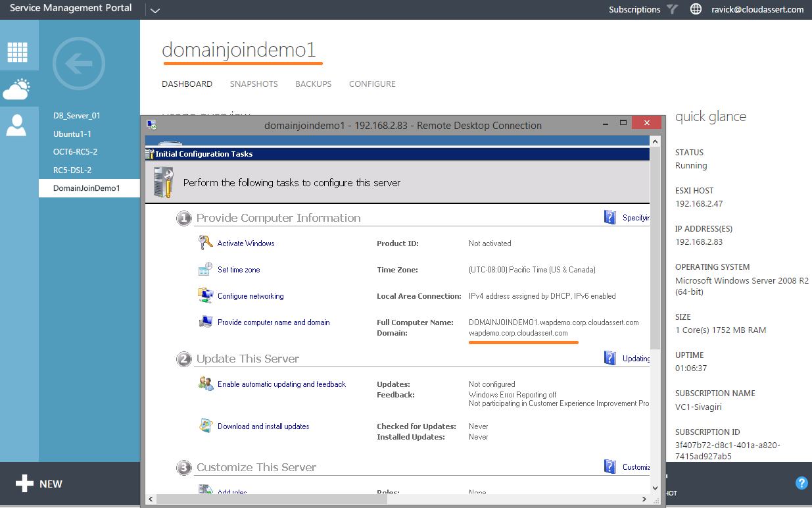Viewport: 812px width, 508px height.
Task: Click the Add roles icon
Action: pos(205,490)
